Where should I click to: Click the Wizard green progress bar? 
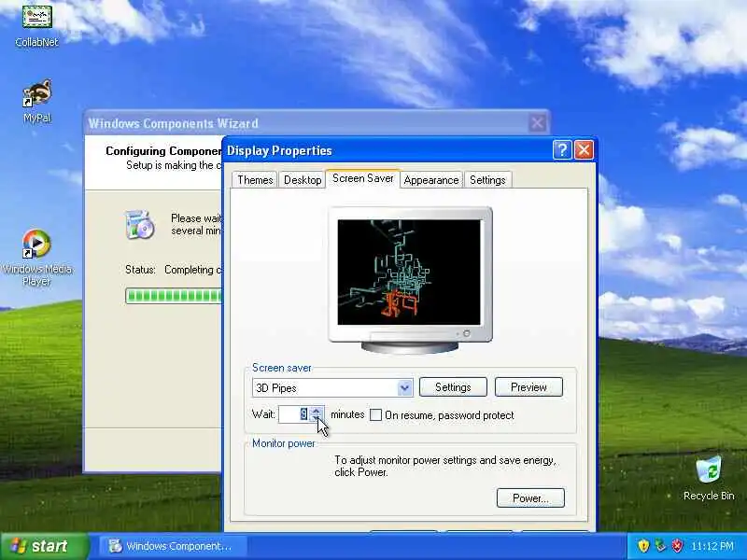(x=174, y=296)
